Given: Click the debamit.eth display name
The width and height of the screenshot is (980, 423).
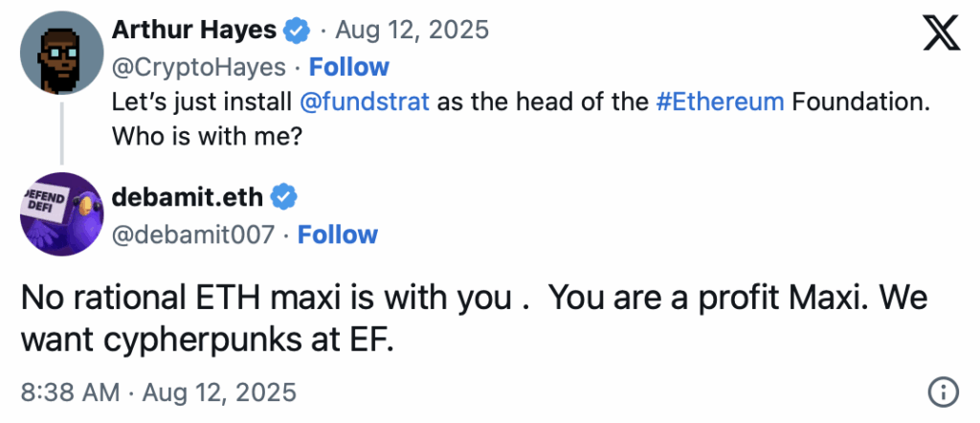Looking at the screenshot, I should click(188, 197).
